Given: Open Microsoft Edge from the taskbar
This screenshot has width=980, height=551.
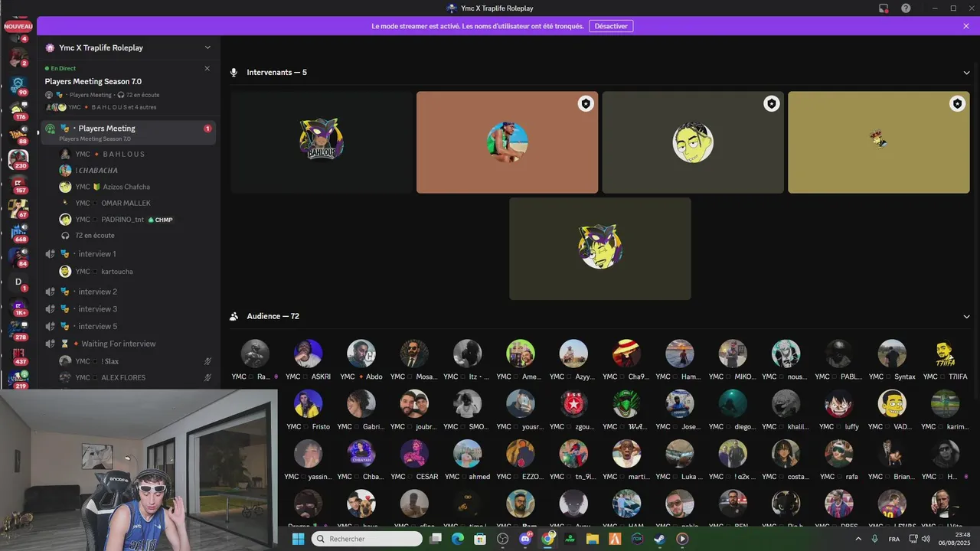Looking at the screenshot, I should click(458, 539).
